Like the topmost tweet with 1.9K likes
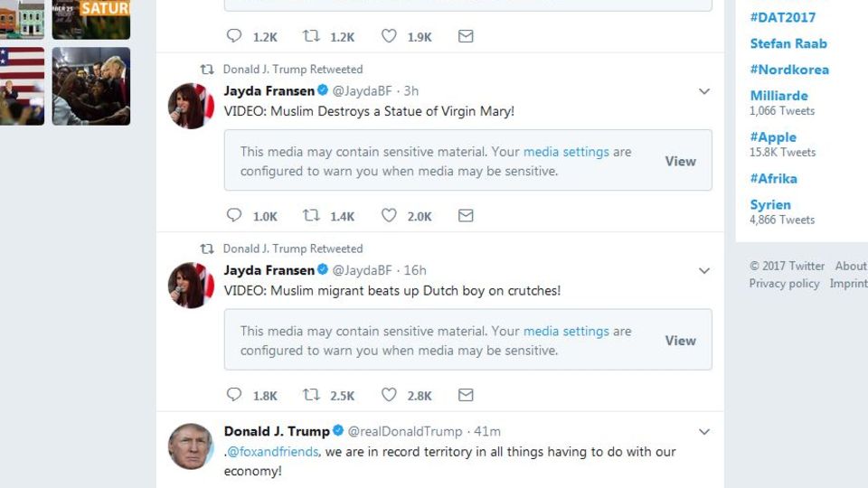 point(389,37)
